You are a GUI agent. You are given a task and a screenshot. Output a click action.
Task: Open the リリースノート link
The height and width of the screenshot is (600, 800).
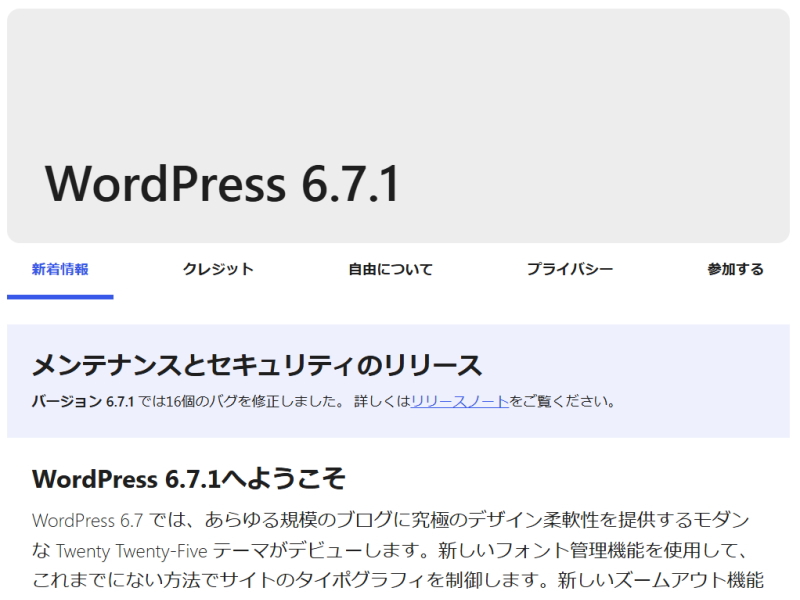tap(460, 402)
